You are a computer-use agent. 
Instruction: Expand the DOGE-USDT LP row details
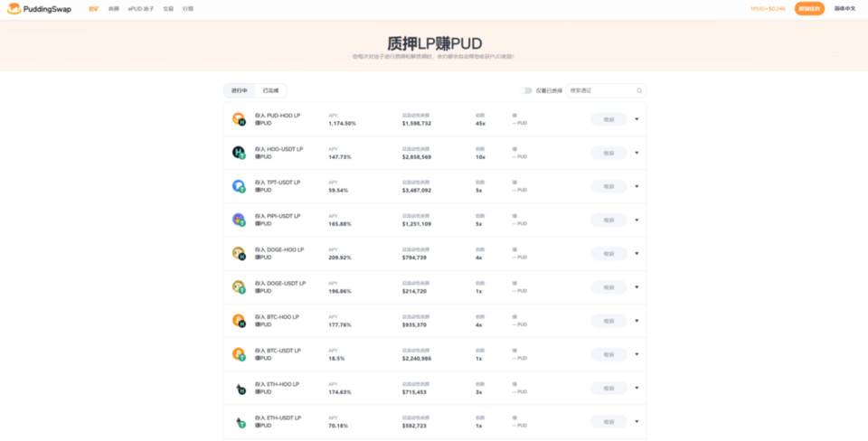637,287
